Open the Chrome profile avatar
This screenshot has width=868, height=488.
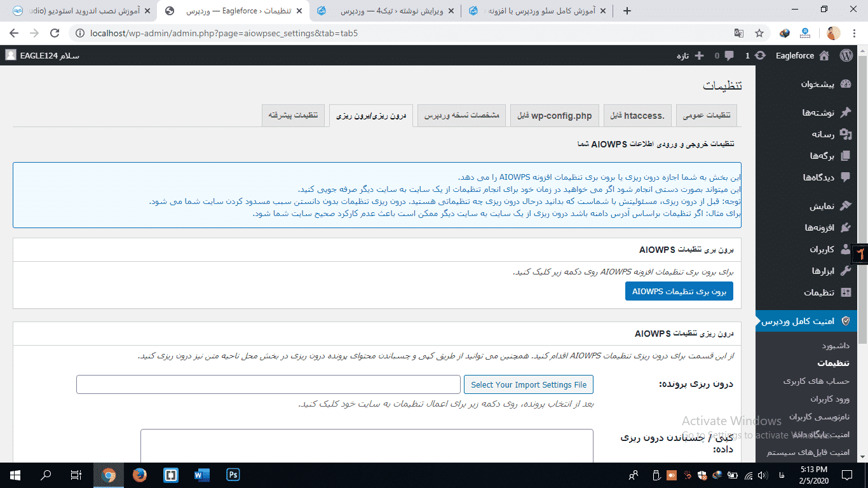[834, 33]
